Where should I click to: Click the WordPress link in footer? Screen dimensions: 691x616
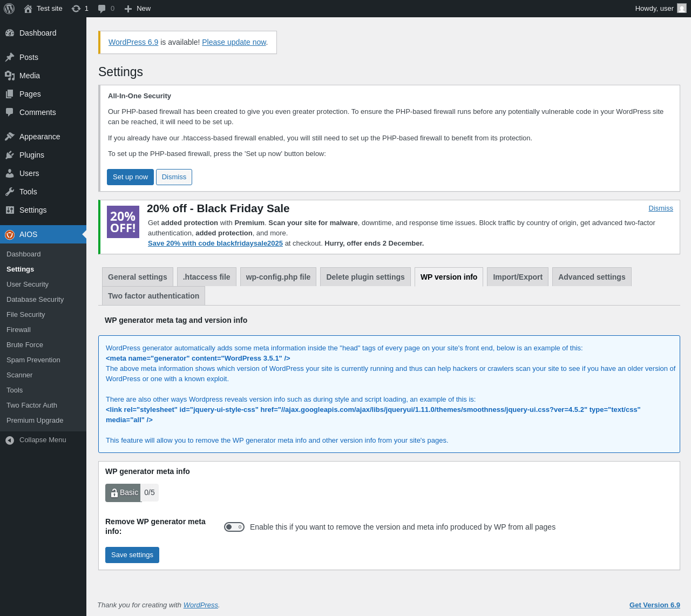click(201, 605)
